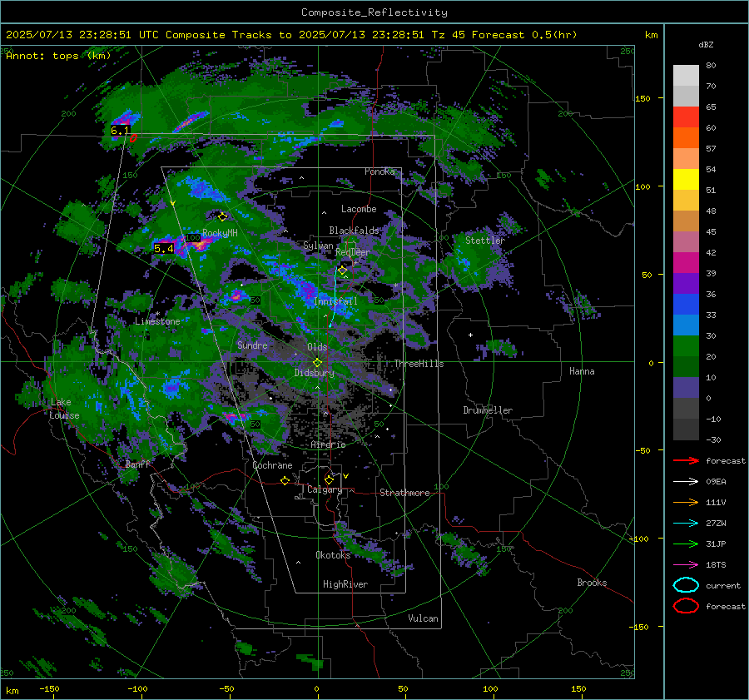Click the Lake Louise label

(64, 409)
